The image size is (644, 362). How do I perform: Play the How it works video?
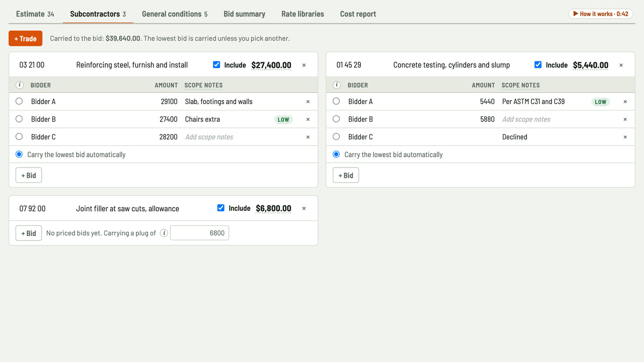coord(601,14)
